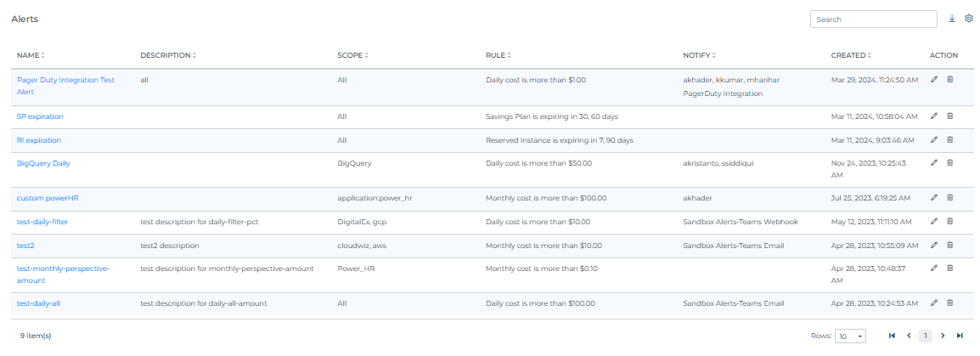Go to the next page
Image resolution: width=980 pixels, height=356 pixels.
(x=943, y=336)
